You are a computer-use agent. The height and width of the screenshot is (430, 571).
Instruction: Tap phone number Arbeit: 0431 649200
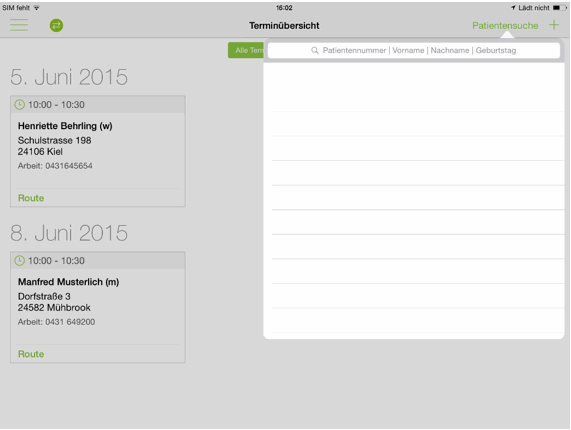[56, 322]
